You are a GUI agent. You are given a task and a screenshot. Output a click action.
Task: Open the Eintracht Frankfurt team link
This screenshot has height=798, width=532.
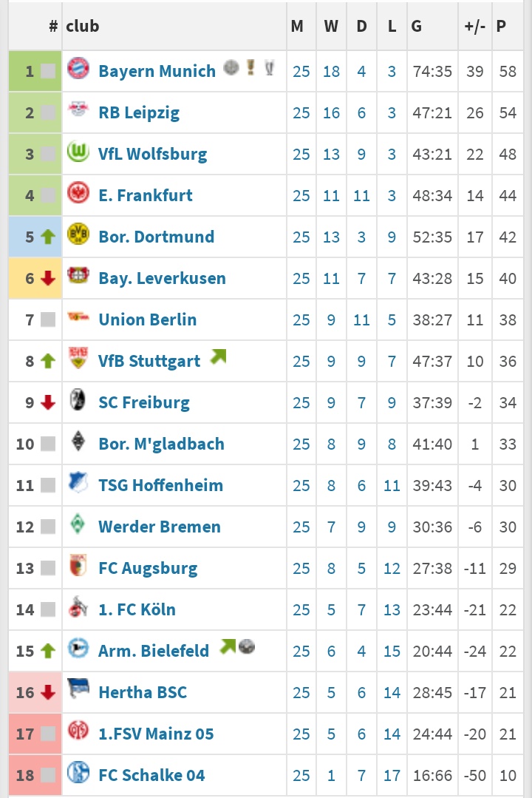[x=146, y=195]
